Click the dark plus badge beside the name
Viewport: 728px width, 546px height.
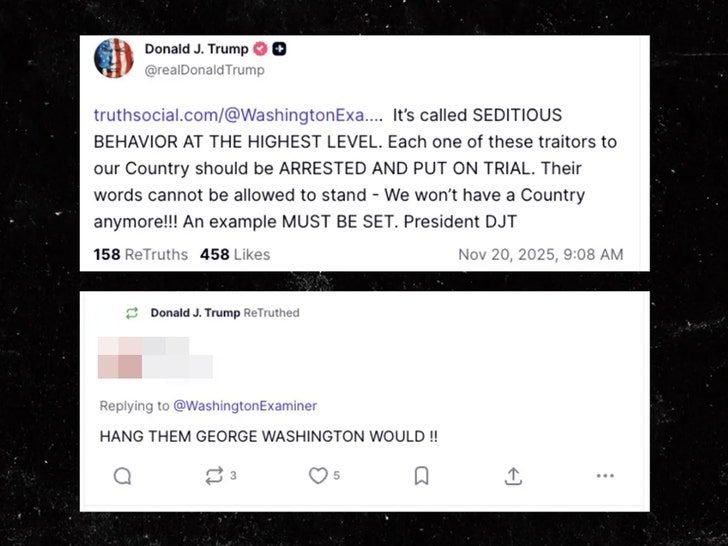tap(281, 49)
